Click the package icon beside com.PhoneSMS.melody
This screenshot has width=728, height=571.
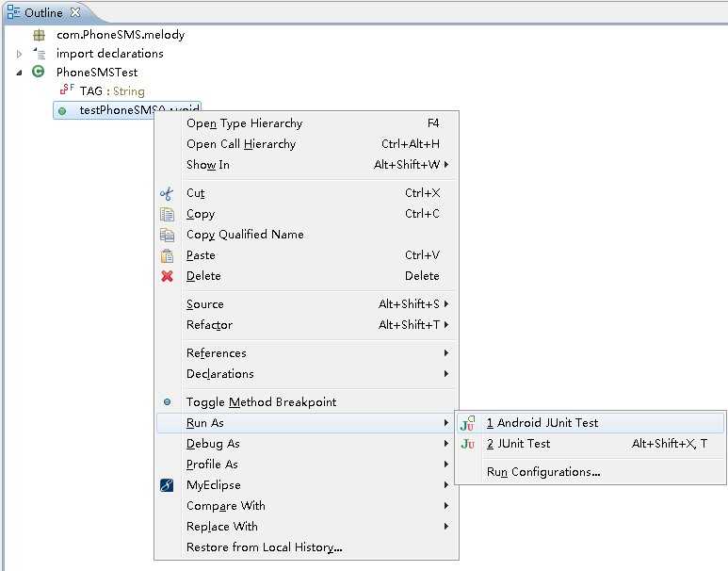40,35
